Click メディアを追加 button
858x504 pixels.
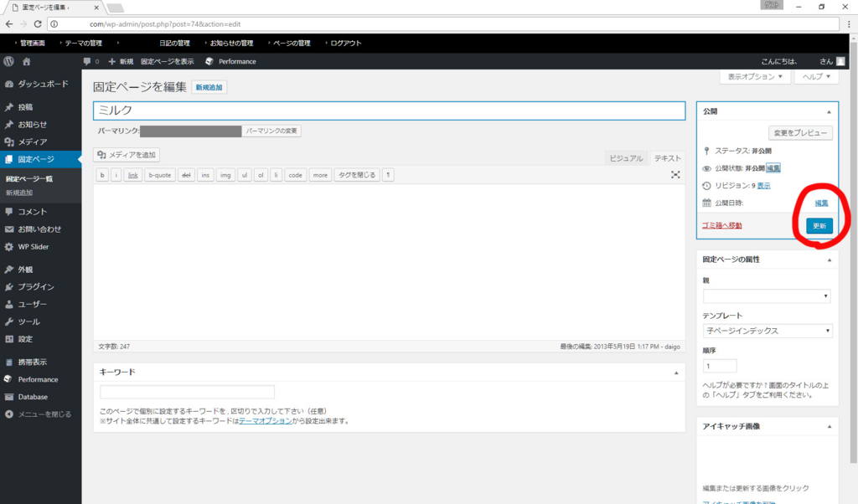point(127,155)
